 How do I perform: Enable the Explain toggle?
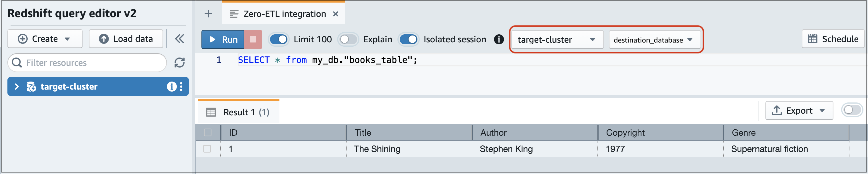348,39
